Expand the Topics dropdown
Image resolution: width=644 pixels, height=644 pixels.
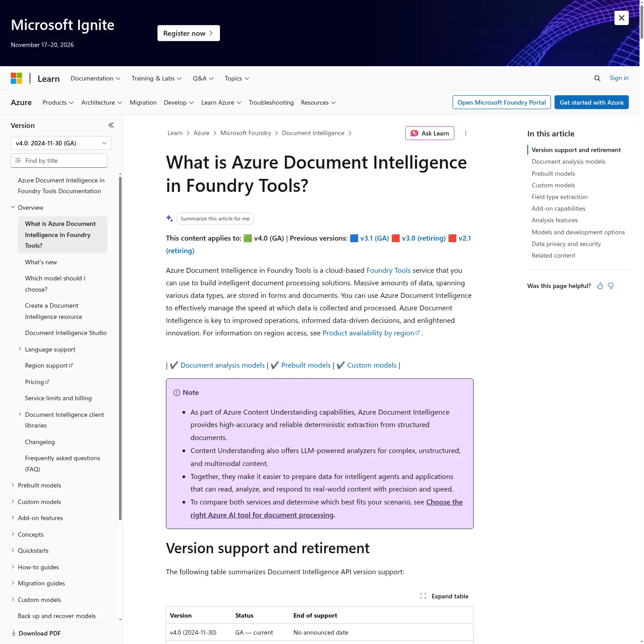[237, 78]
